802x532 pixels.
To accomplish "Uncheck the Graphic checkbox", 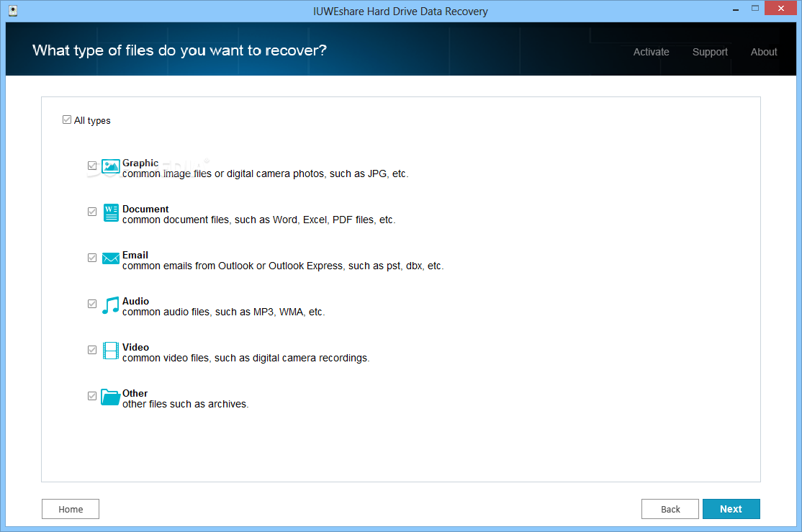I will point(92,166).
